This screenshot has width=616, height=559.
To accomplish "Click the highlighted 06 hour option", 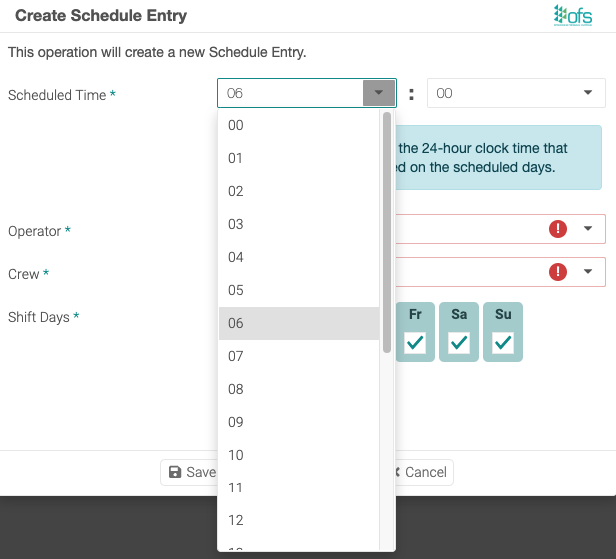I will (x=298, y=323).
